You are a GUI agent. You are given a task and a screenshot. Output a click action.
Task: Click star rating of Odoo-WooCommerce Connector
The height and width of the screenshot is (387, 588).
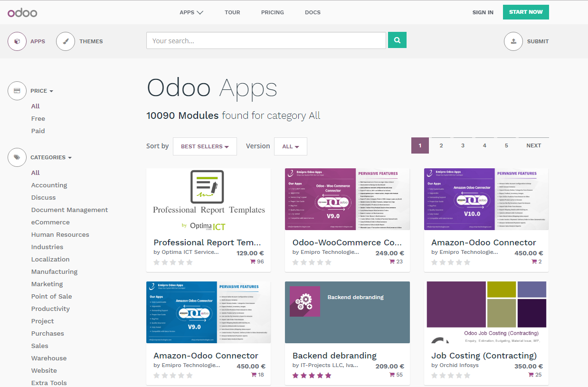[x=312, y=262]
